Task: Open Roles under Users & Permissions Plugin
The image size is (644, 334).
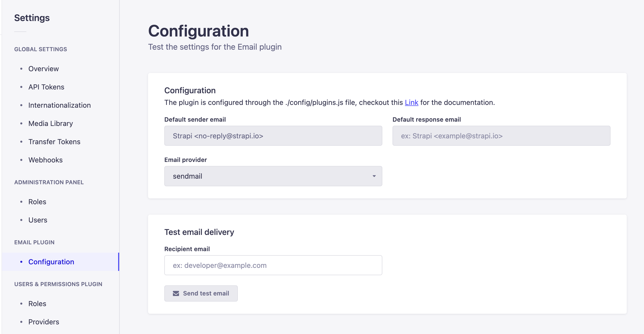Action: coord(37,303)
